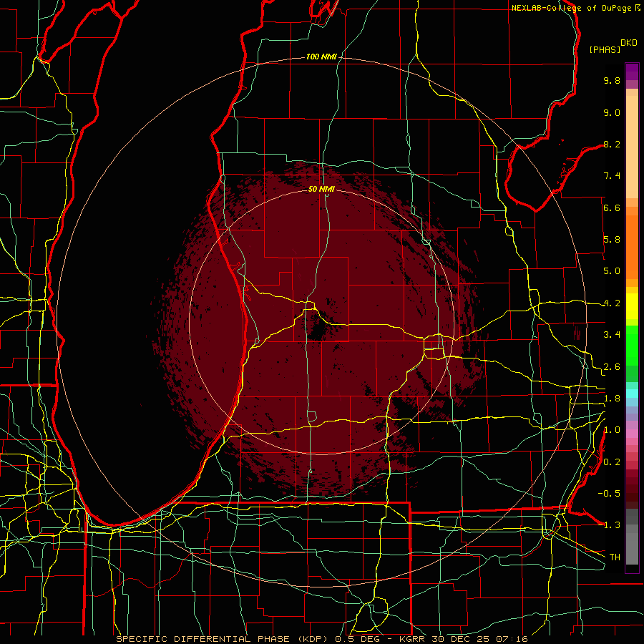Click the 0.2 value on the color scale
Screen dimensions: 644x644
pos(612,462)
